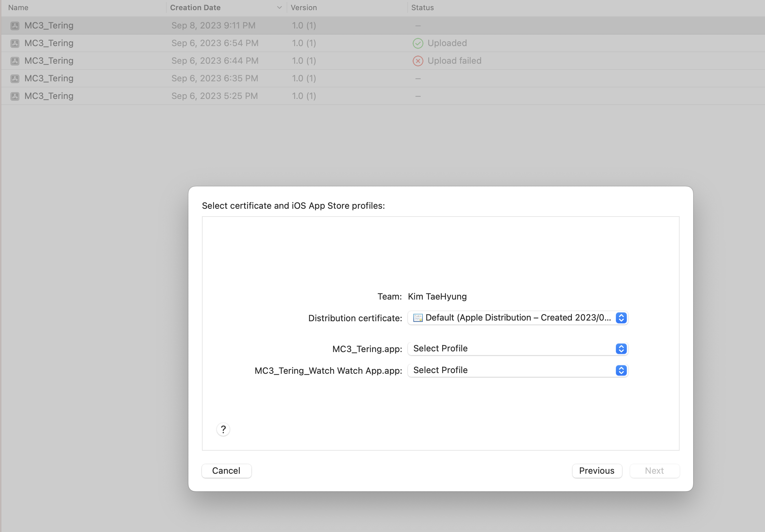Click the help question mark button

(223, 429)
